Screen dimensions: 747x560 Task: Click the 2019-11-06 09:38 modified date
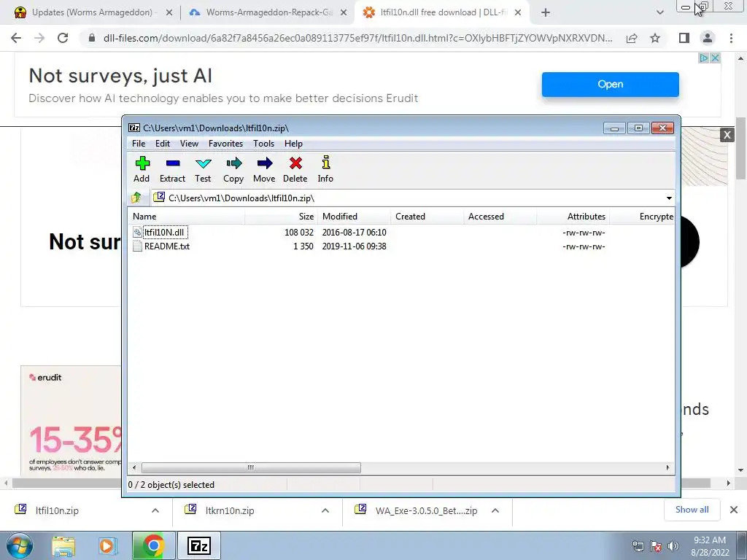[354, 246]
